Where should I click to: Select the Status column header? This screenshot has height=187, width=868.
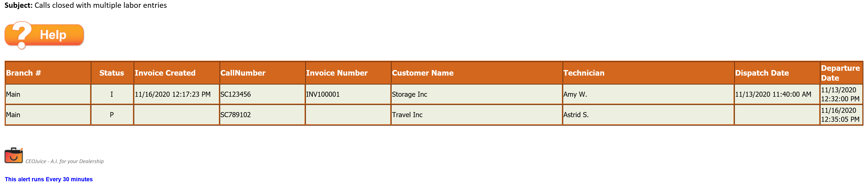click(x=112, y=73)
